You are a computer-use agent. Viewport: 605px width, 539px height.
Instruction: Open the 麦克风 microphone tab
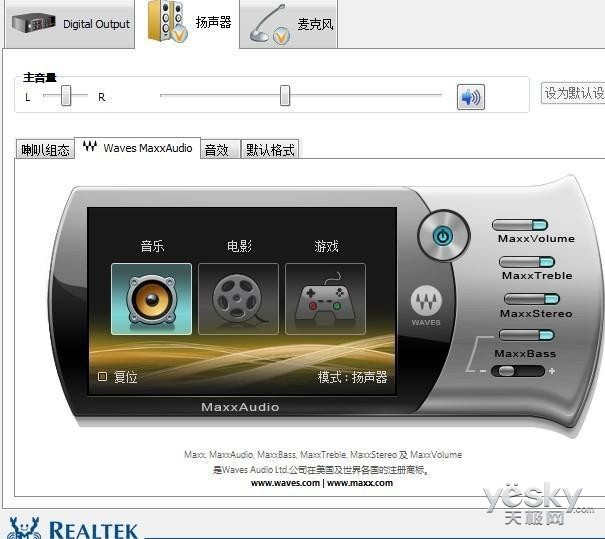click(x=289, y=24)
